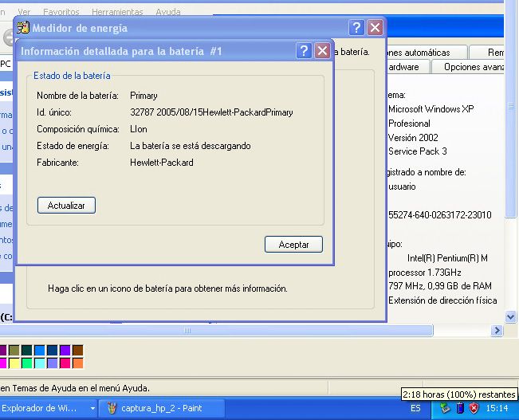
Task: Click the Medidor de energía title bar icon
Action: (23, 28)
